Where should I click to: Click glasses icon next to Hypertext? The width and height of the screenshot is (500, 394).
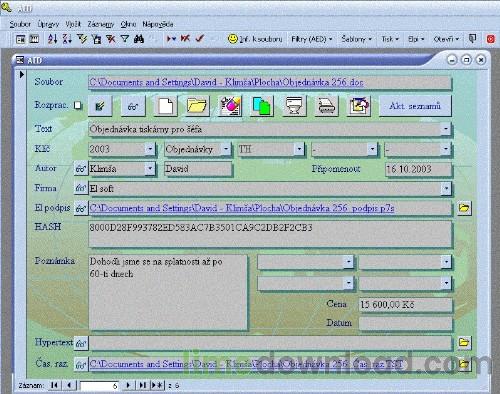coord(81,343)
